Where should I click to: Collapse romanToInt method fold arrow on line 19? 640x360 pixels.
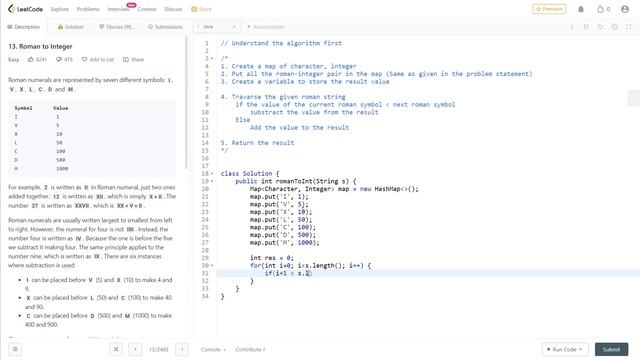212,181
